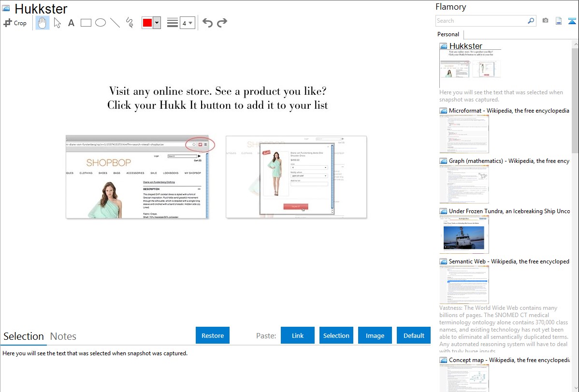Click snapshot icon beside Microformat entry

pyautogui.click(x=443, y=111)
